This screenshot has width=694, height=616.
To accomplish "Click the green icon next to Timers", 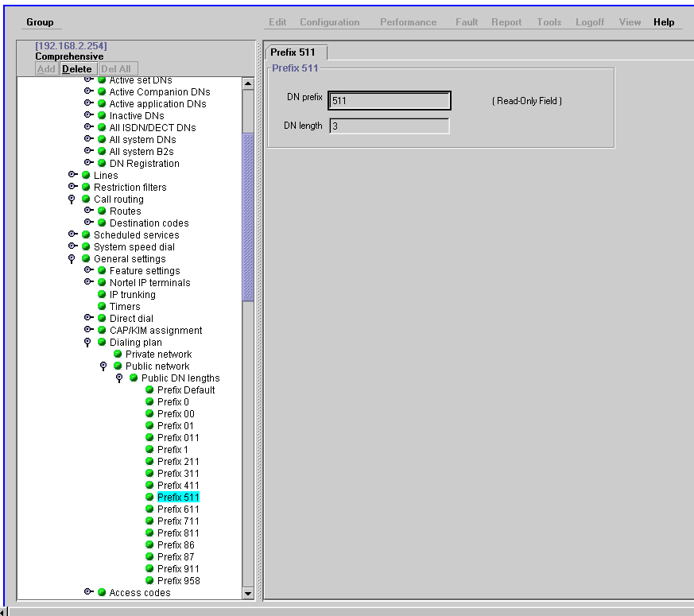I will [102, 307].
